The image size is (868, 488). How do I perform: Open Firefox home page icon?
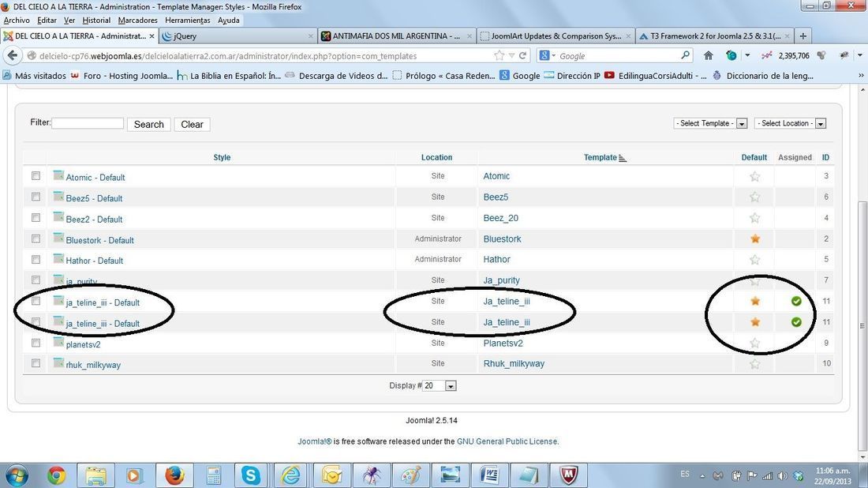tap(708, 55)
